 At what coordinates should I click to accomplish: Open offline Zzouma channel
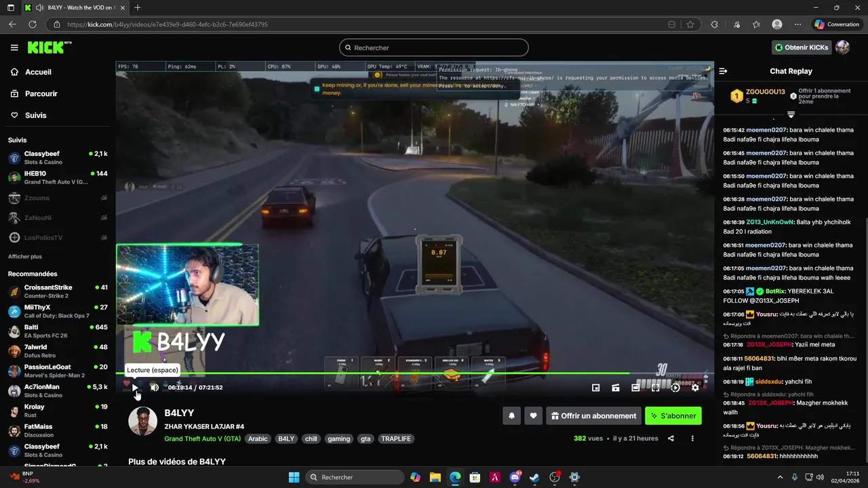pos(58,198)
